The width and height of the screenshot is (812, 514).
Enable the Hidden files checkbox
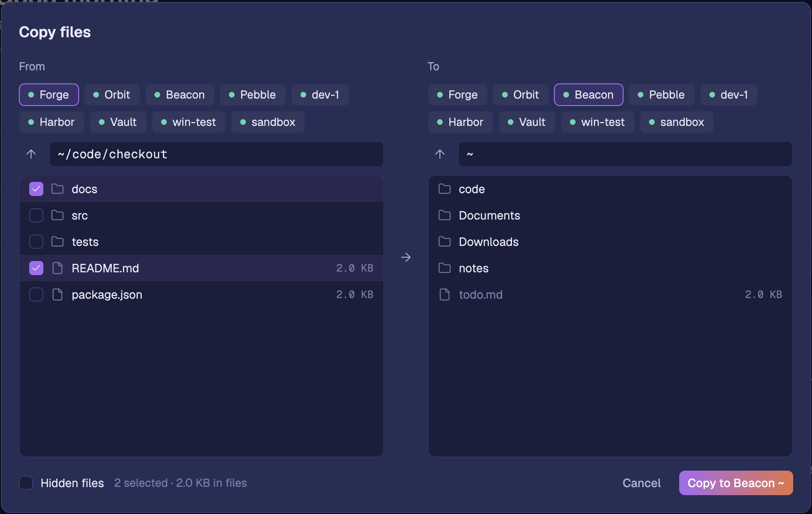click(x=26, y=483)
